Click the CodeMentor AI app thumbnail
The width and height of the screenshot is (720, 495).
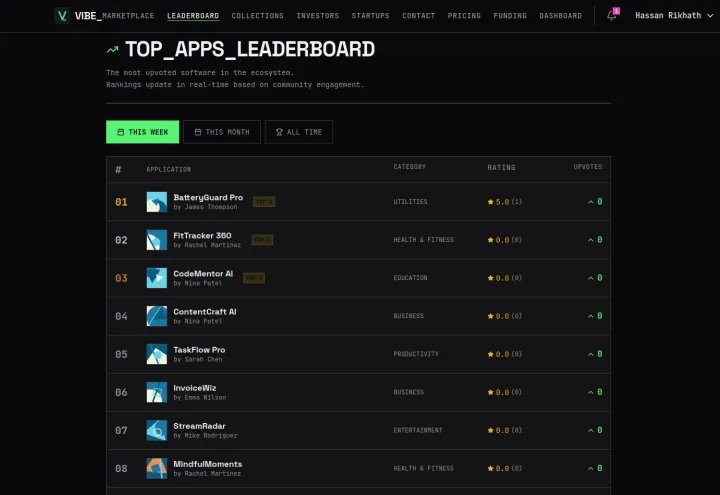point(157,278)
